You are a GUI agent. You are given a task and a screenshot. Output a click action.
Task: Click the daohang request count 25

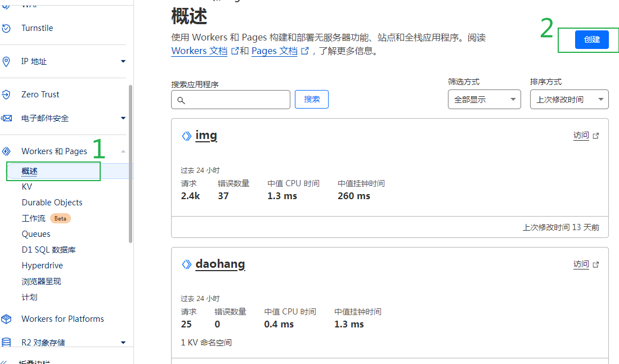pyautogui.click(x=186, y=324)
